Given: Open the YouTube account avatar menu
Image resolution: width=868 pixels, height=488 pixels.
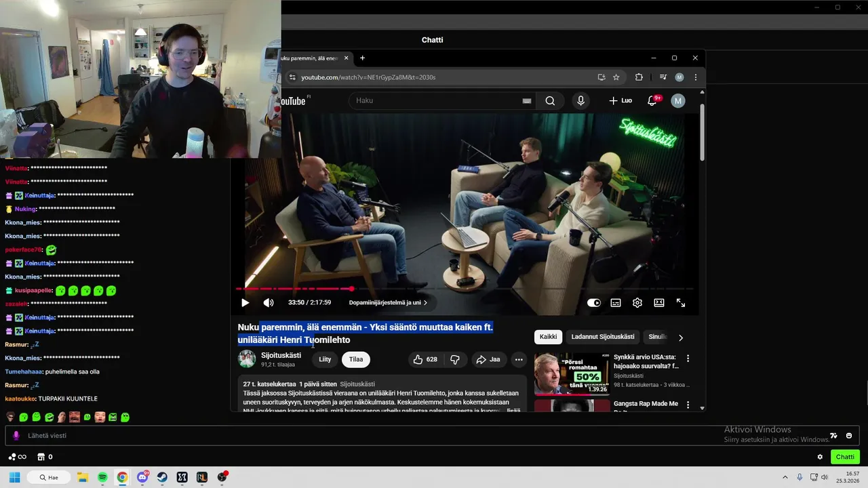Looking at the screenshot, I should [x=678, y=101].
